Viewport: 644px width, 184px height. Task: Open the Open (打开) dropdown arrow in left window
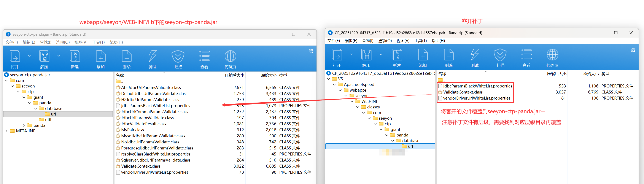[29, 56]
